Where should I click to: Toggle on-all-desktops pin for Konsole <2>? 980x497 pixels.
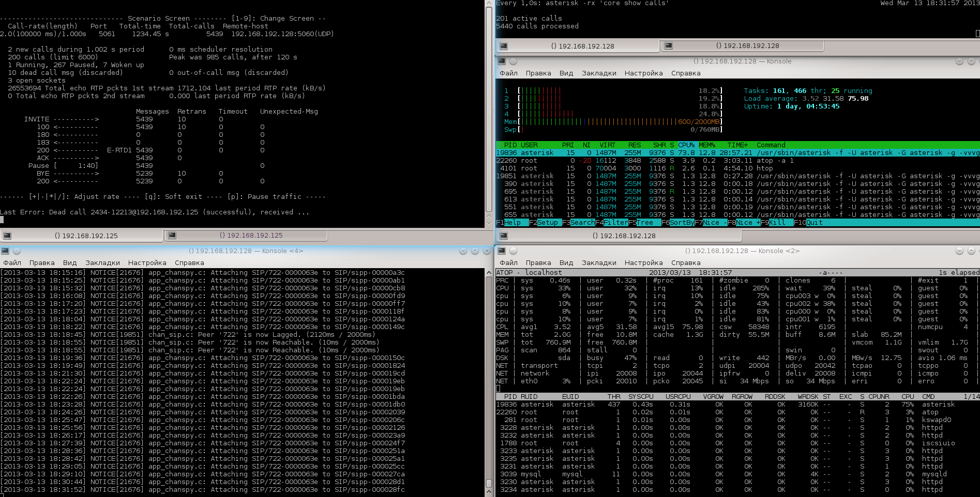pyautogui.click(x=513, y=251)
